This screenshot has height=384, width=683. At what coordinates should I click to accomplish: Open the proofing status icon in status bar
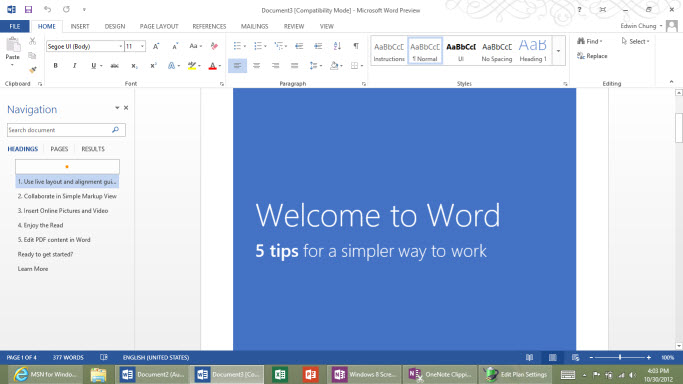coord(104,357)
